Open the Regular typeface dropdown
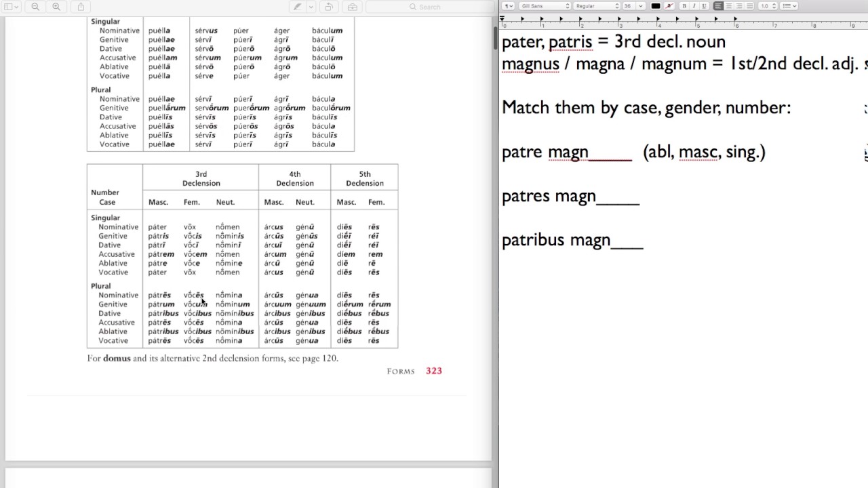The width and height of the screenshot is (868, 488). tap(597, 6)
